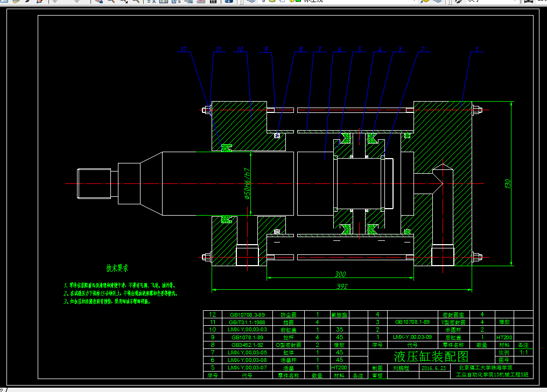Click the 挡圈 part name cell
Viewport: 547px width, 392px height.
[289, 322]
